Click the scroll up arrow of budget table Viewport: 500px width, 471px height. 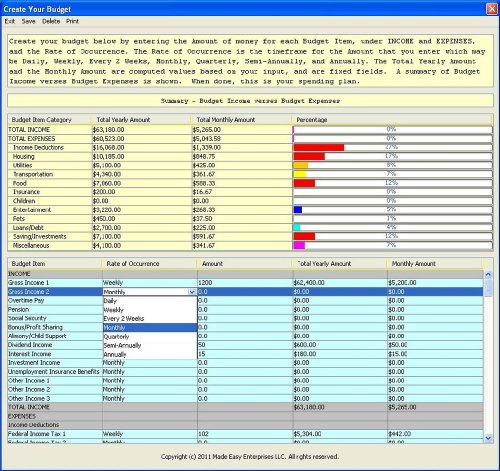488,275
